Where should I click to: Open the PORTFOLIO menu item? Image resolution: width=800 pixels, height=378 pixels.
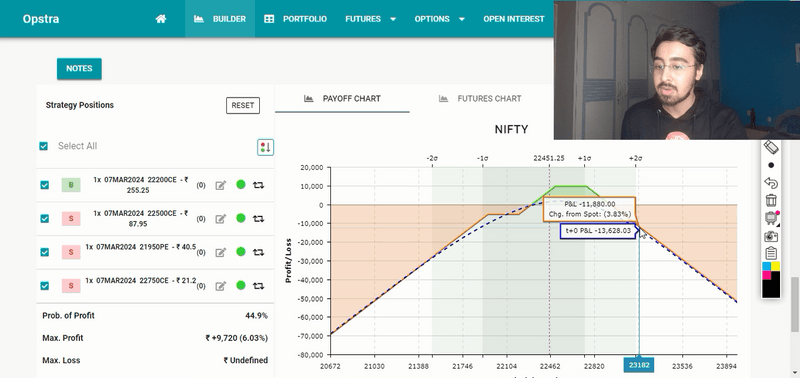click(295, 19)
